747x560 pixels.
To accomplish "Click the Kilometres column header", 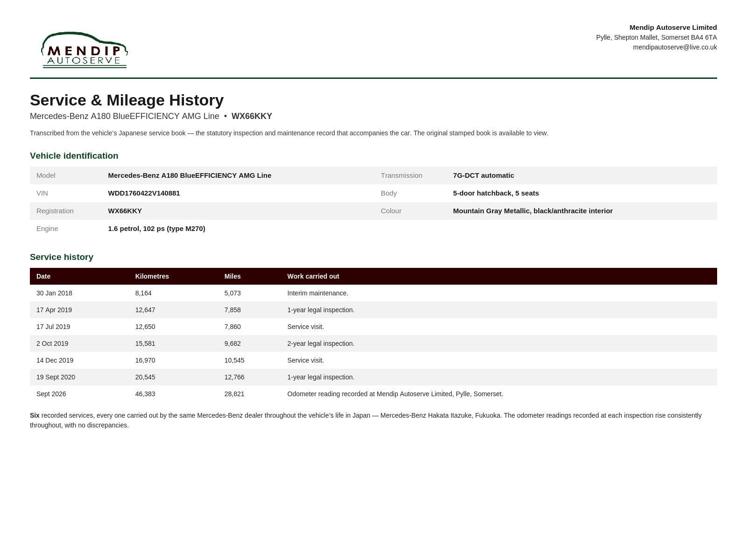I will [x=152, y=276].
